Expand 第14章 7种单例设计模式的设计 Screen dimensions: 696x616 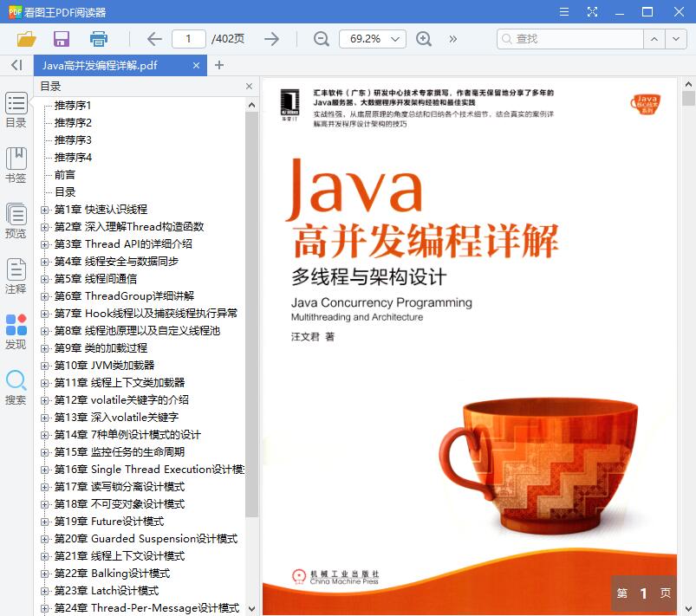click(44, 434)
